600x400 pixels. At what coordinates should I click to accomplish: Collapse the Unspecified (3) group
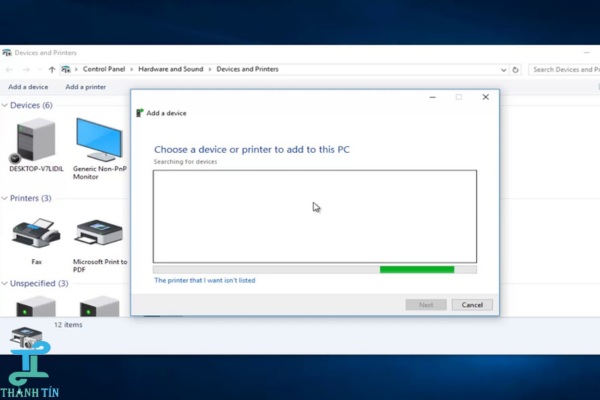(x=5, y=283)
